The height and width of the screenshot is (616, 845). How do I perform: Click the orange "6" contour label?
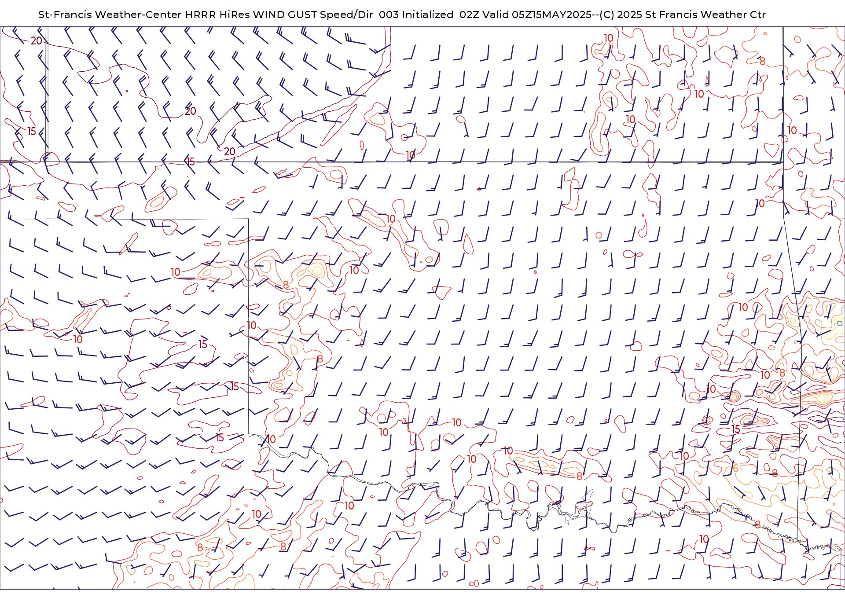point(735,469)
